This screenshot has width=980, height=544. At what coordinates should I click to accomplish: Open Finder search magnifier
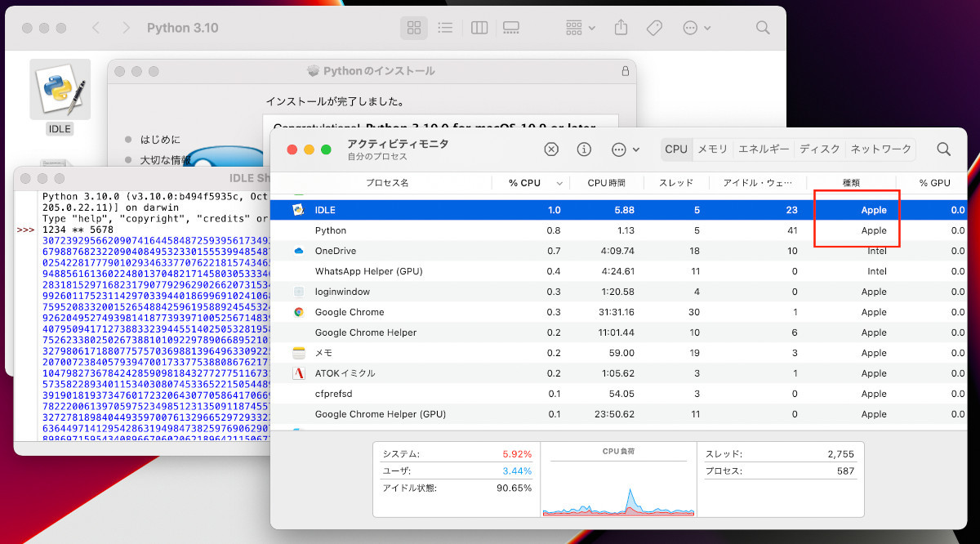coord(763,28)
